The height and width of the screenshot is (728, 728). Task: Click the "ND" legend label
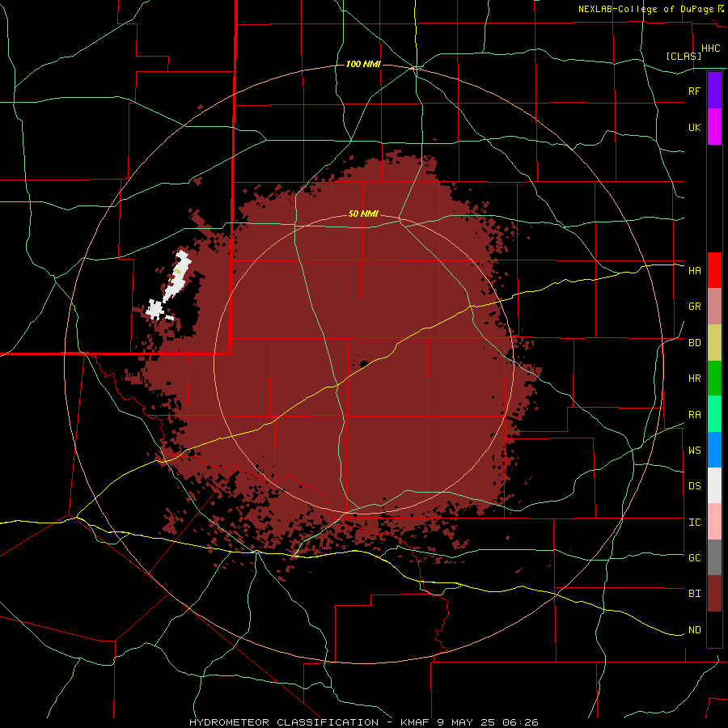tap(694, 630)
